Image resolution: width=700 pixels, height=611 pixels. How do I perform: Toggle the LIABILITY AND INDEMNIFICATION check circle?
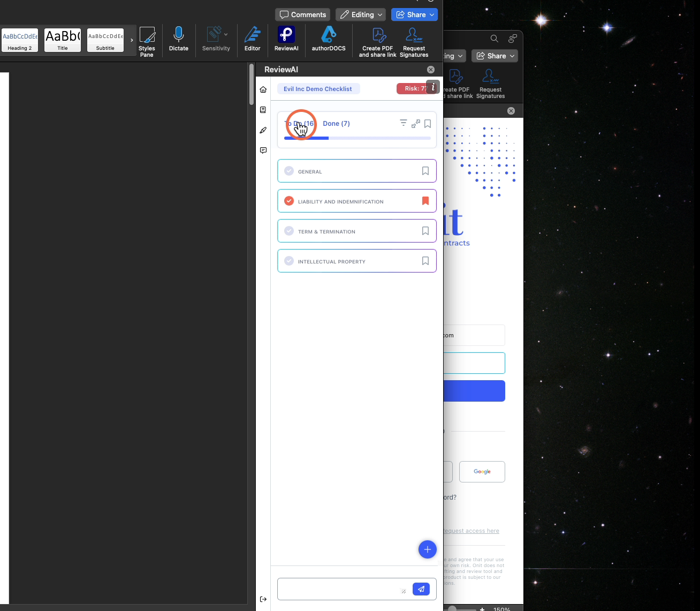[x=289, y=201]
